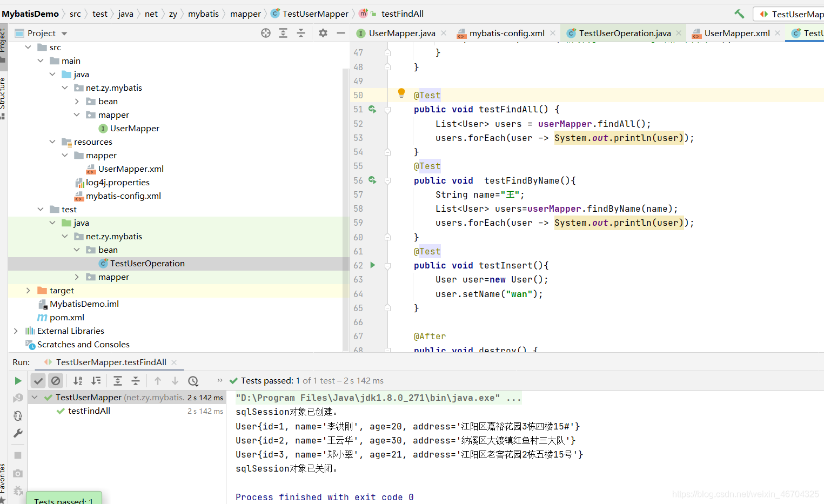Select TestUserOperation class in tree

point(147,263)
